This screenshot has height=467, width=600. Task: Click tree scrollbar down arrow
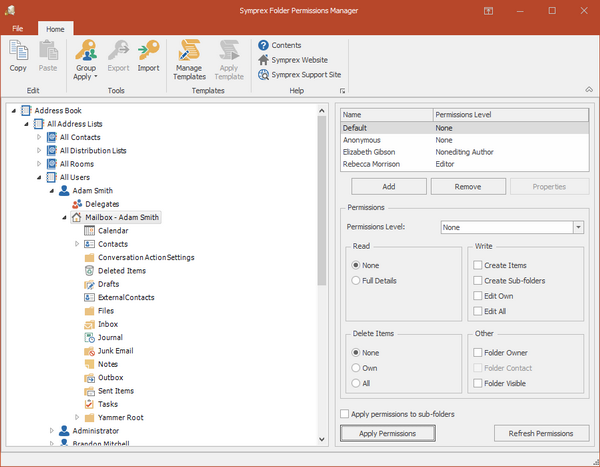coord(322,439)
